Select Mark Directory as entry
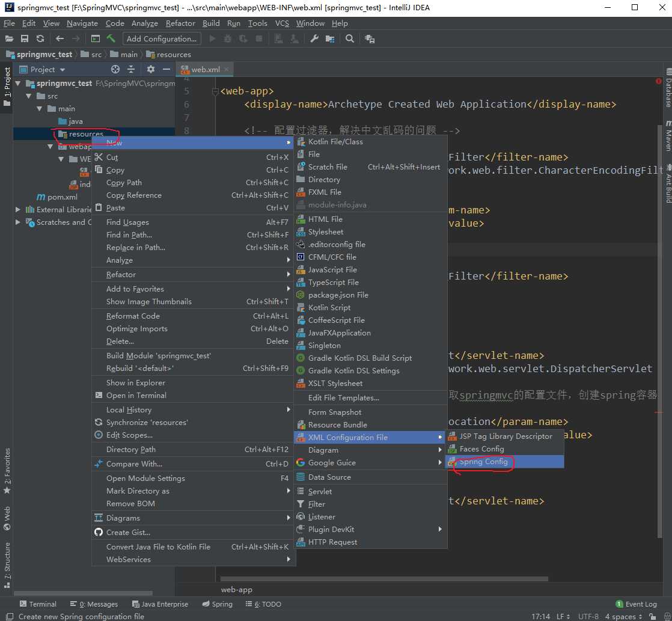Viewport: 672px width, 621px height. [194, 491]
